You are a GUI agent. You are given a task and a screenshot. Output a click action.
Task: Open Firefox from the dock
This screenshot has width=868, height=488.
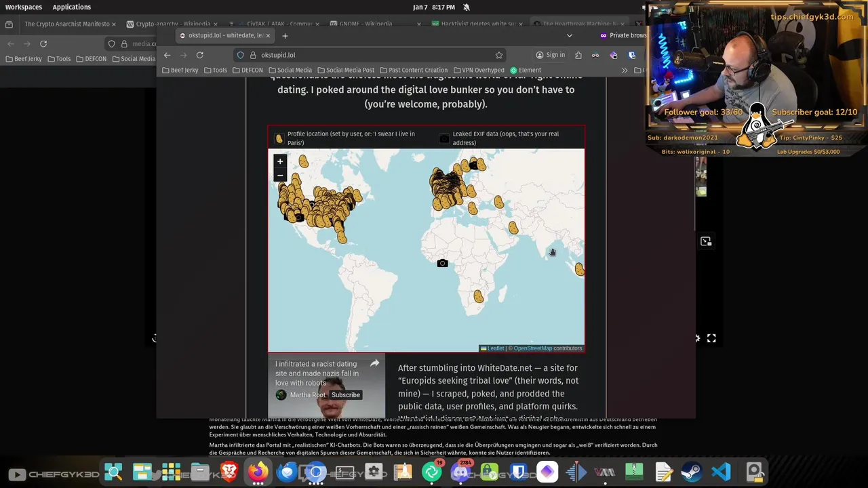[258, 471]
